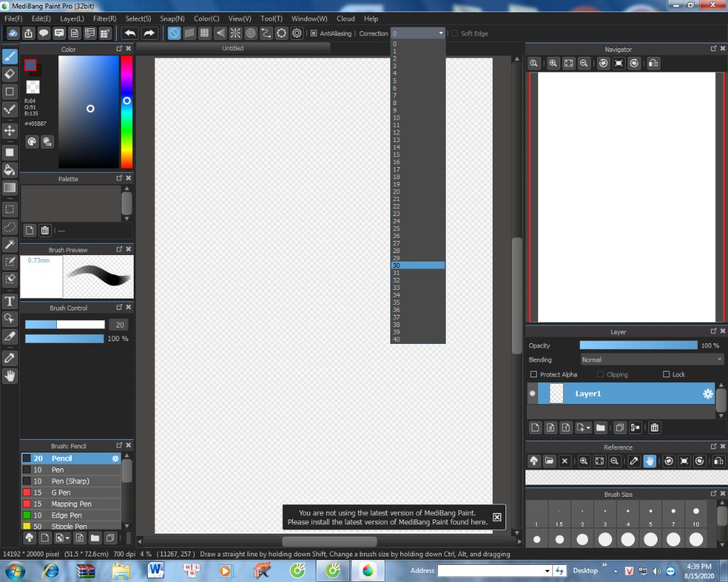Open Pencil brush settings gear
This screenshot has height=582, width=728.
click(115, 458)
